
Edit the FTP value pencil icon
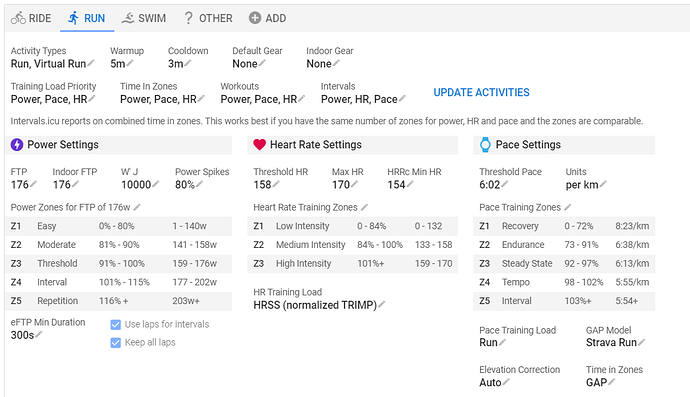(33, 184)
